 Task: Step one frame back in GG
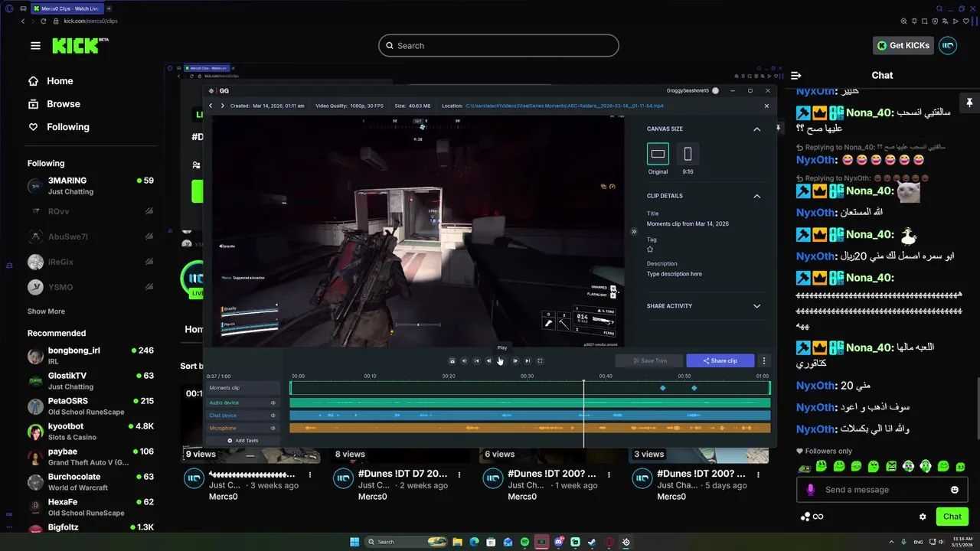pos(489,360)
